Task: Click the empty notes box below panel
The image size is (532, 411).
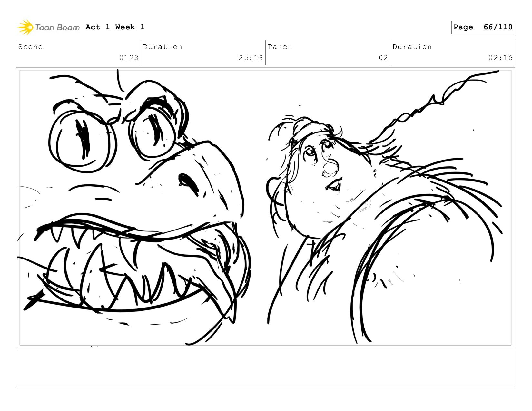Action: click(x=265, y=368)
